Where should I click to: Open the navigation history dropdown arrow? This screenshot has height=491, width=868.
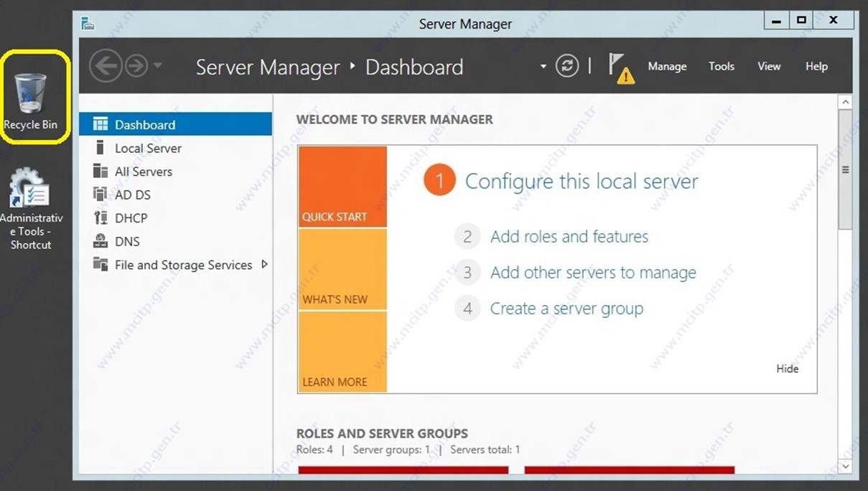(x=157, y=67)
